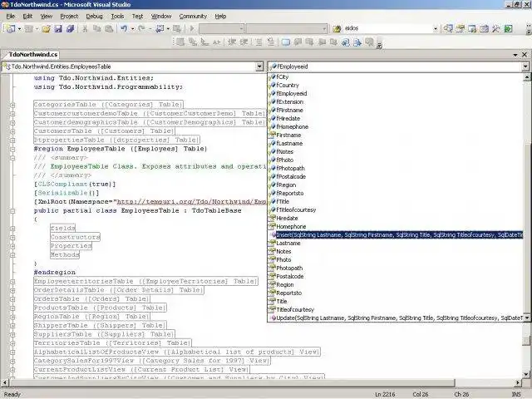Click the tempuri.org URL in XmlRoot attribute

(x=192, y=202)
